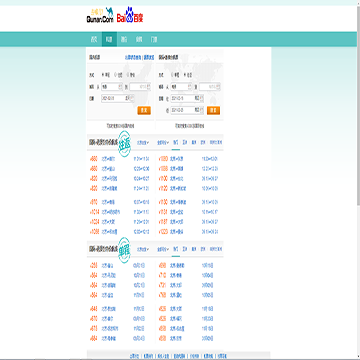
Task: Open second blue link atop domestic flight panel
Action: click(149, 57)
